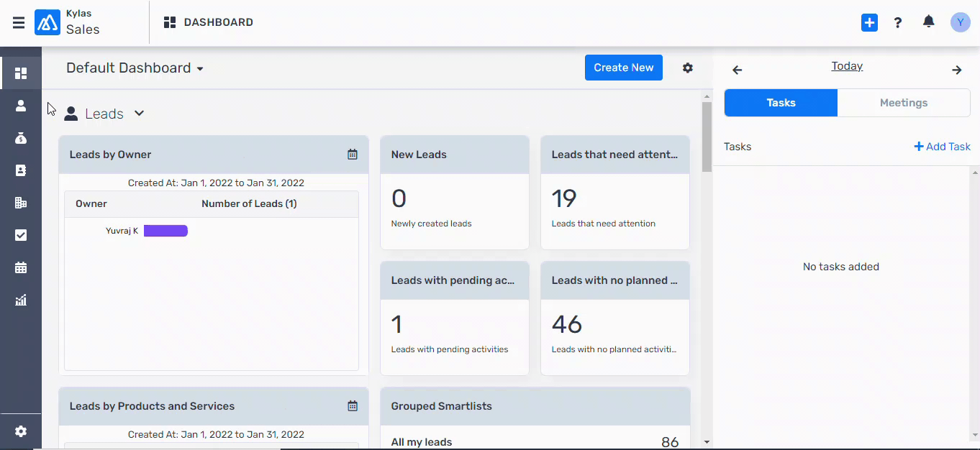Open quick-create with the blue plus icon
Image resolution: width=980 pixels, height=450 pixels.
pos(869,22)
